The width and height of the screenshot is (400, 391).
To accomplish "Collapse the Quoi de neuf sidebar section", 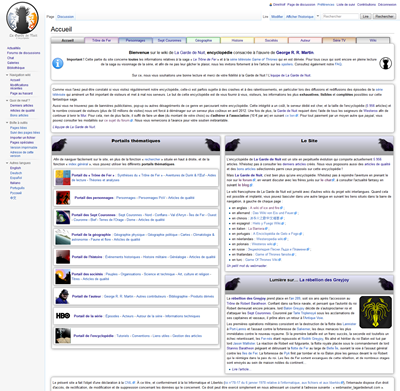I will (18, 100).
